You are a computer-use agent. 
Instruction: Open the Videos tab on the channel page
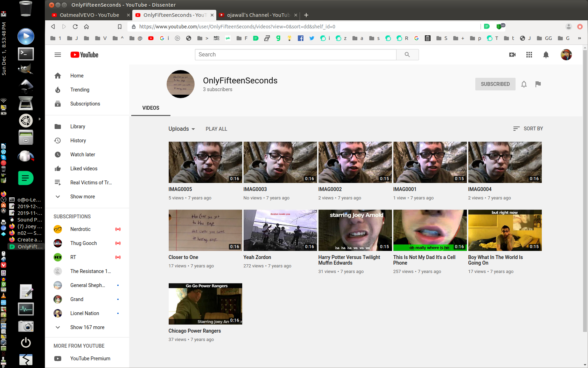pos(150,108)
